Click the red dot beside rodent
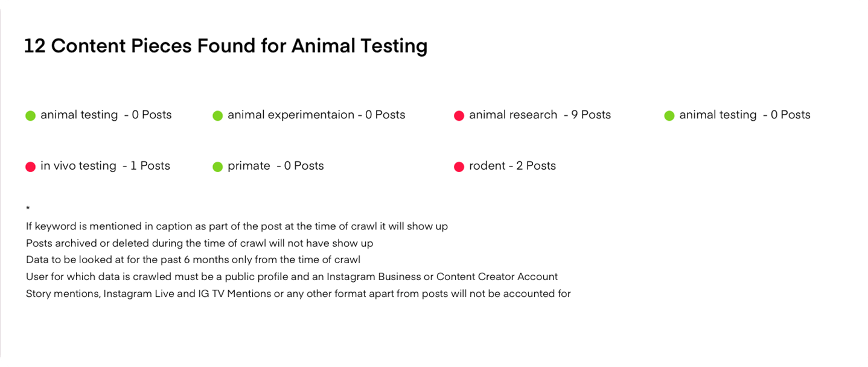868x367 pixels. pyautogui.click(x=459, y=167)
